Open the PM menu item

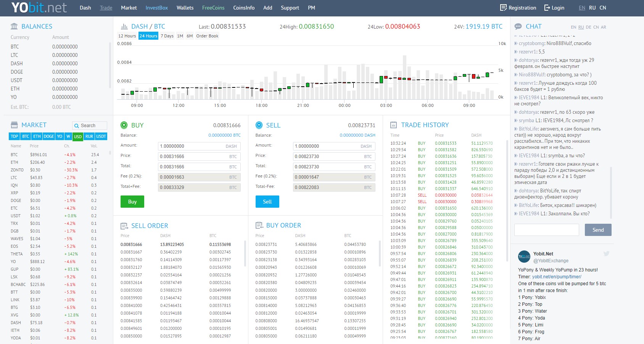(312, 8)
